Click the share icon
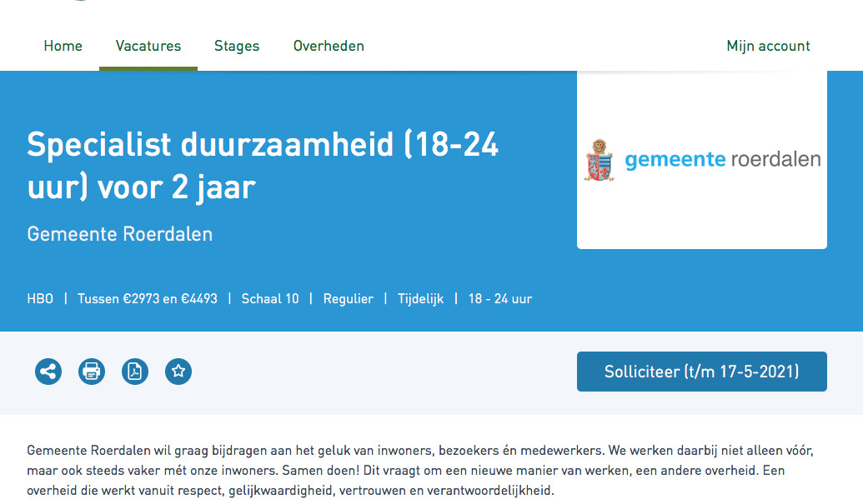This screenshot has height=504, width=863. (48, 372)
